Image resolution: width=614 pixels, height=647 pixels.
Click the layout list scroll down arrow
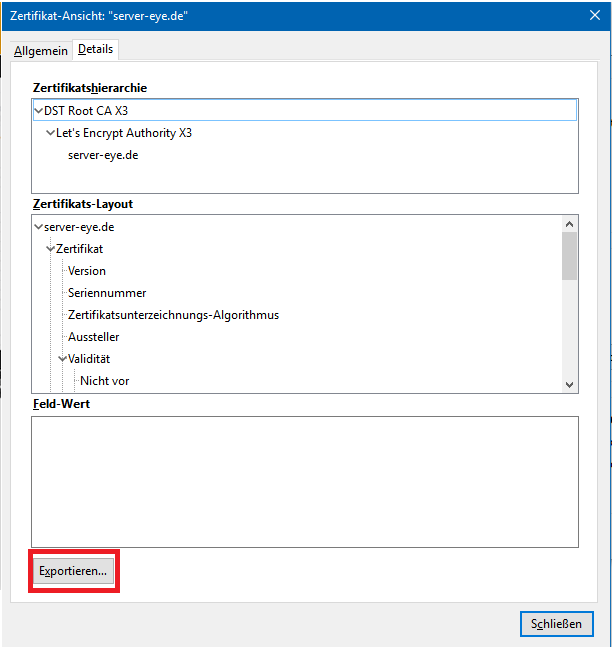point(569,385)
